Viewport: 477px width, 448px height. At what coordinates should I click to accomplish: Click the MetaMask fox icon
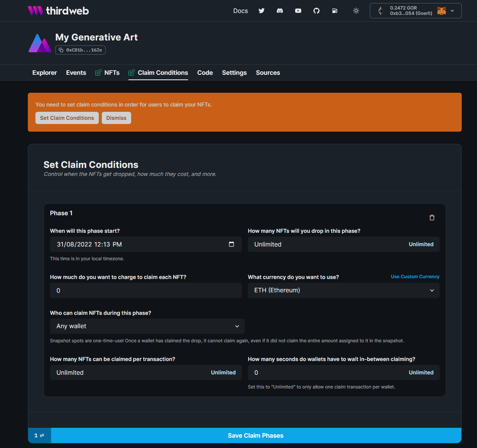coord(442,11)
